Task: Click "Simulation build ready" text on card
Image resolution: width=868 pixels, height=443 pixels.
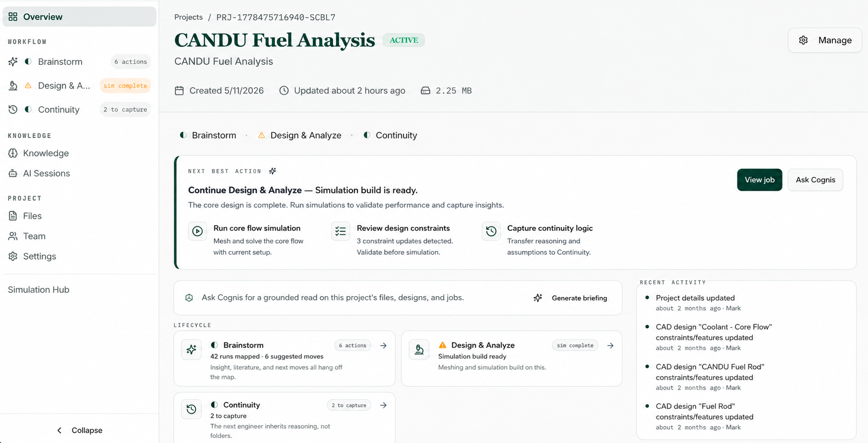Action: (x=472, y=356)
